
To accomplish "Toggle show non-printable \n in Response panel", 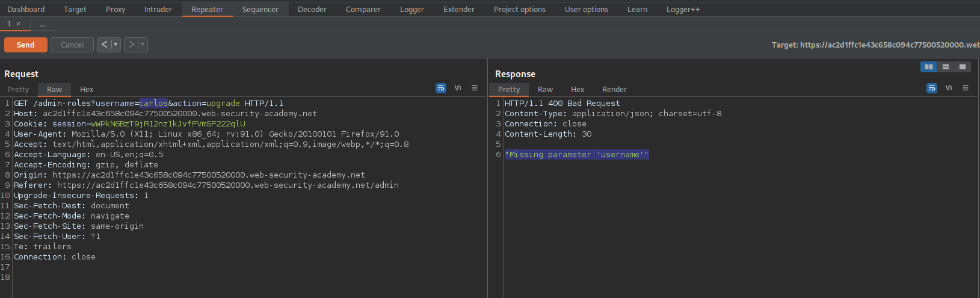I will [x=949, y=88].
